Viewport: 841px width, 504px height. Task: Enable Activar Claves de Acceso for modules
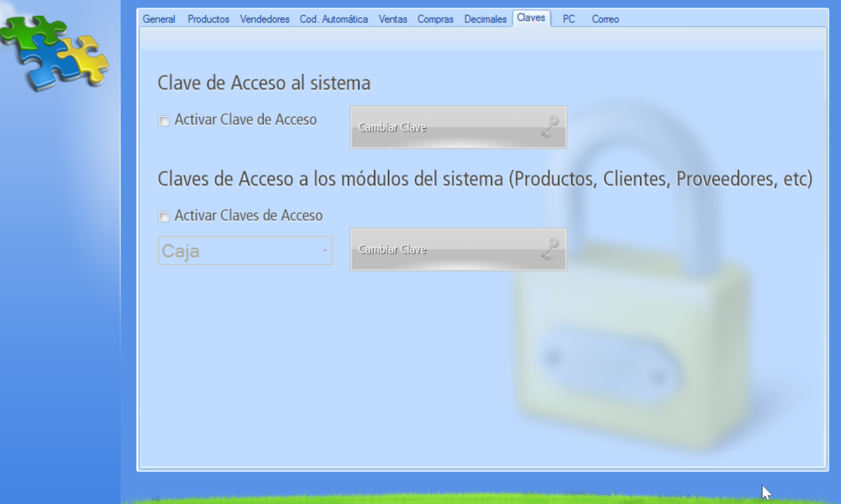tap(163, 216)
